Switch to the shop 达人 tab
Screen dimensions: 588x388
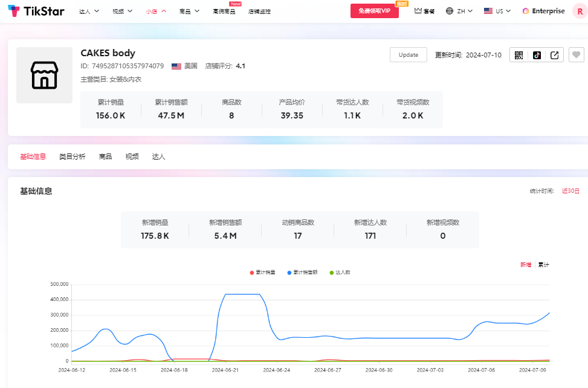pos(158,157)
